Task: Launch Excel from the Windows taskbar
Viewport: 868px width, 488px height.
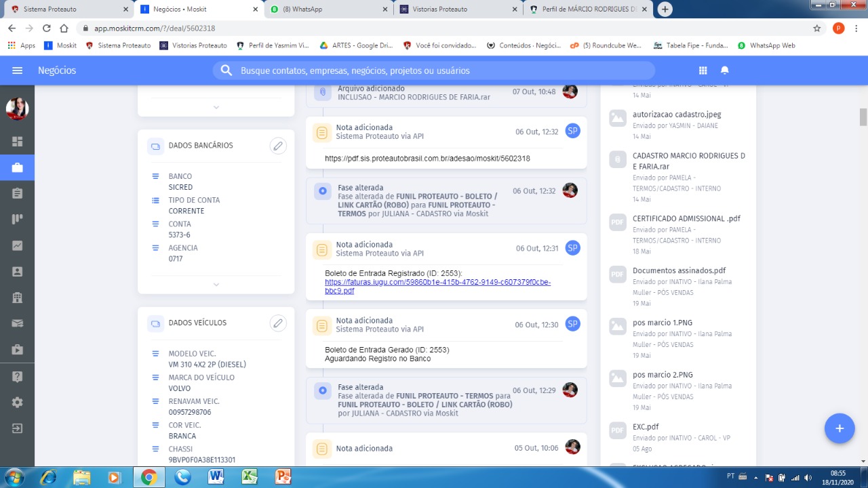Action: point(250,477)
